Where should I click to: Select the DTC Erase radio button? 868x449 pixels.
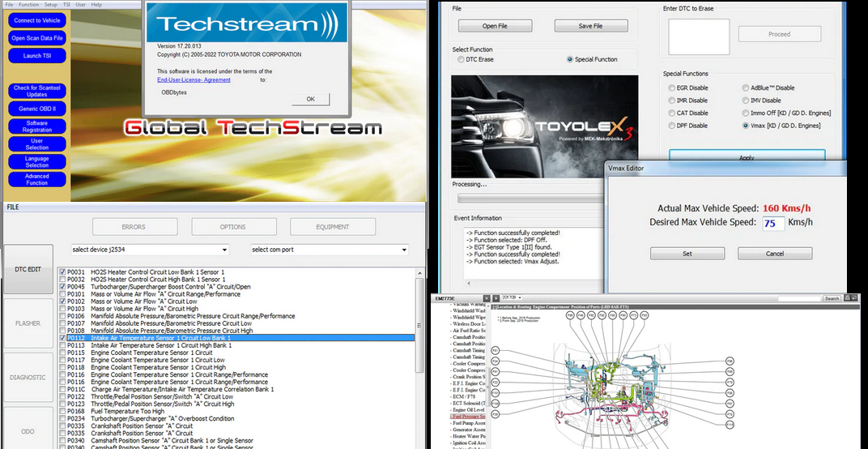[461, 59]
